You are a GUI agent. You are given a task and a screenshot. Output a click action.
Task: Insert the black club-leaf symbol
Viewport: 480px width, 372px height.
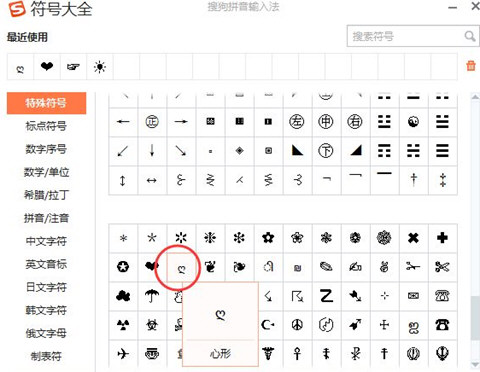123,296
